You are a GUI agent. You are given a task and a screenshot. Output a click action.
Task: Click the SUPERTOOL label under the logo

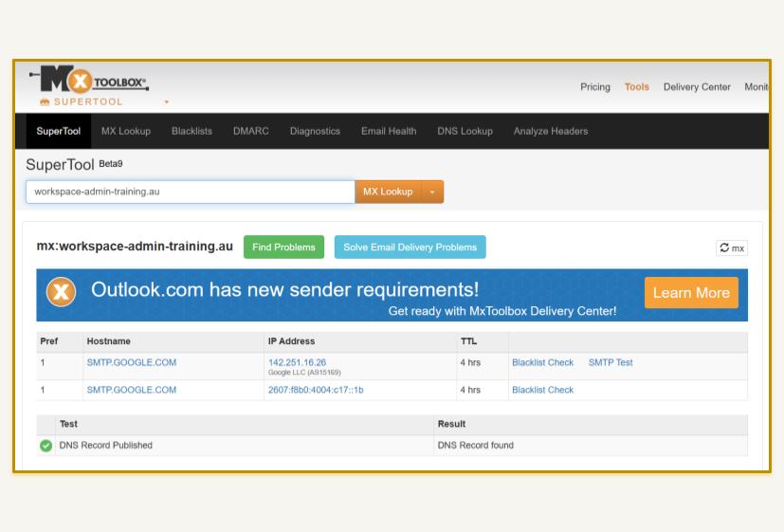tap(88, 101)
